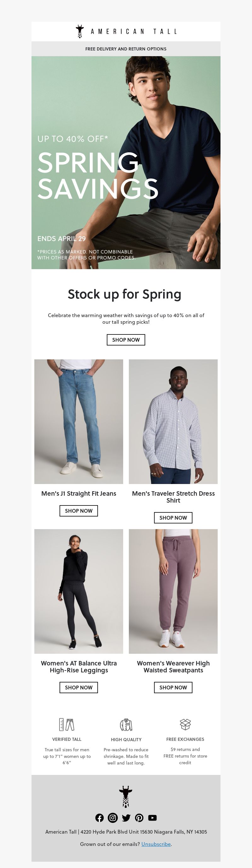252x868 pixels.
Task: Open the Spring Savings hero banner
Action: (126, 162)
